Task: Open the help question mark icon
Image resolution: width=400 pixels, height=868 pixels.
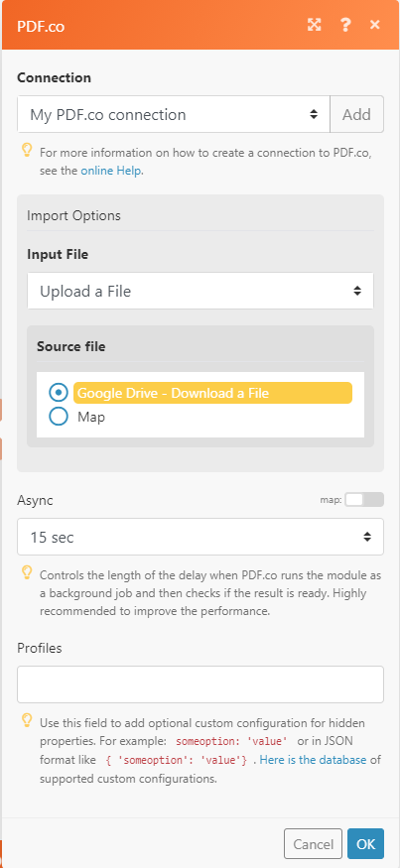Action: [x=345, y=25]
